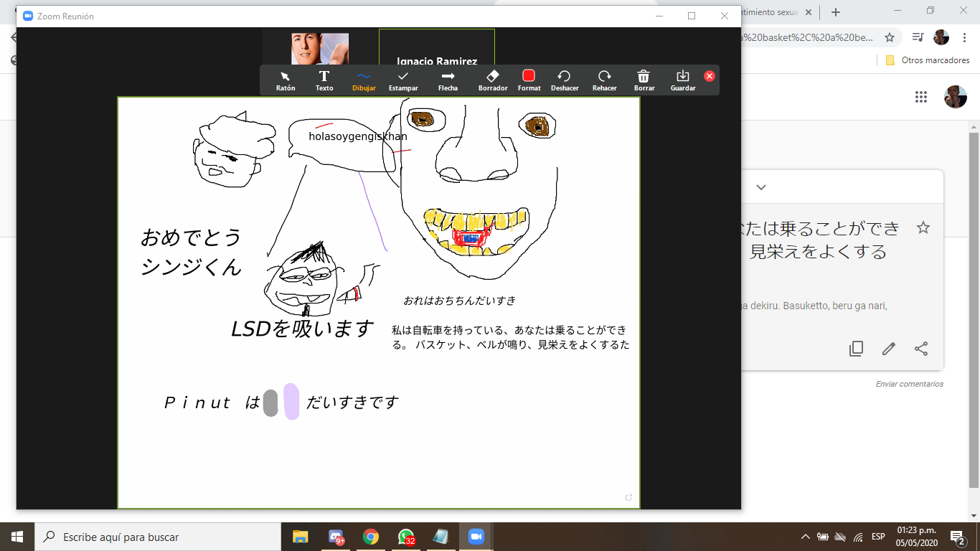Image resolution: width=980 pixels, height=551 pixels.
Task: Open the Otros marcadores bookmarks folder
Action: click(928, 60)
